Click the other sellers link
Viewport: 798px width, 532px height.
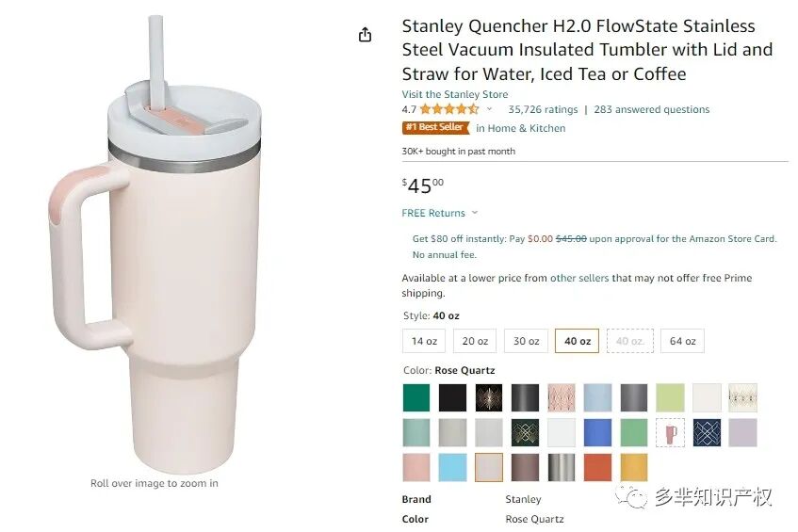(579, 278)
